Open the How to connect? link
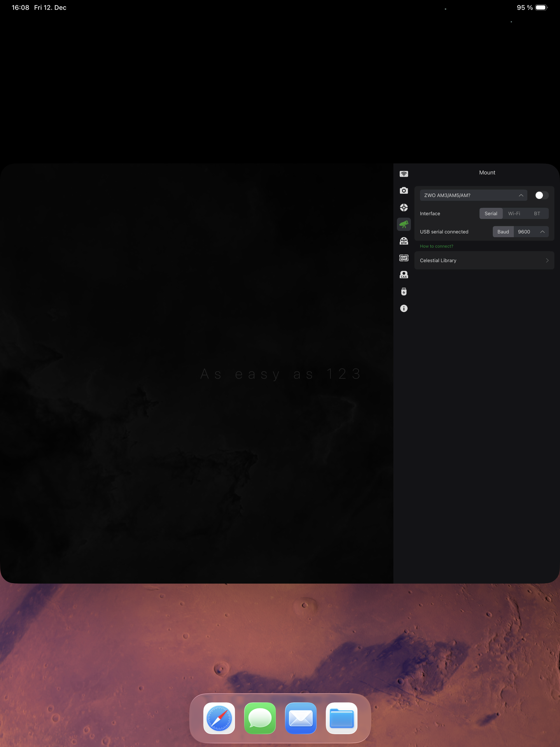Image resolution: width=560 pixels, height=747 pixels. 436,246
